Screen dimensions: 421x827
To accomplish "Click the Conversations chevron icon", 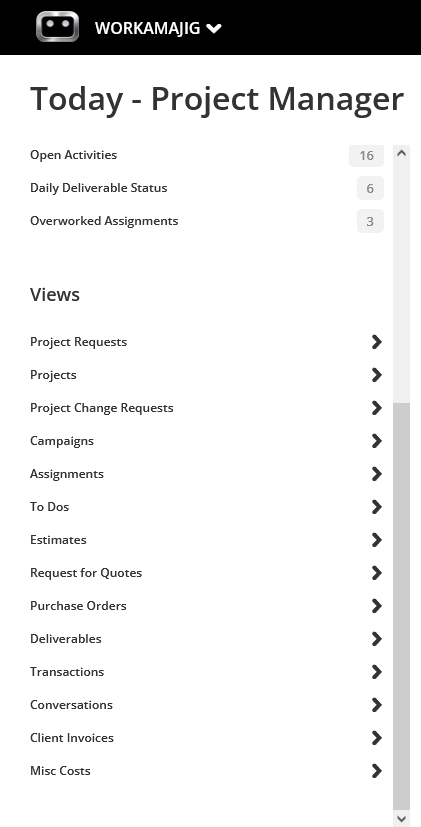I will (x=376, y=705).
